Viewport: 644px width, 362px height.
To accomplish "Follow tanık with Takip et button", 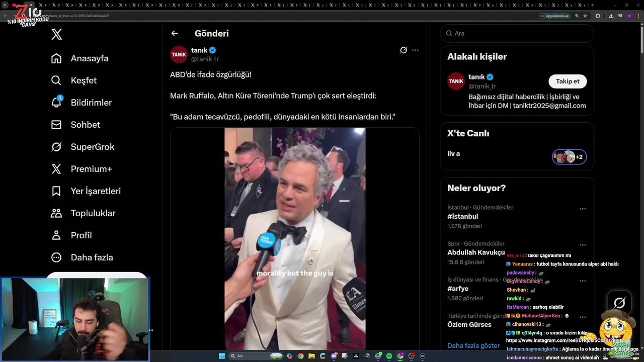I will [x=568, y=81].
